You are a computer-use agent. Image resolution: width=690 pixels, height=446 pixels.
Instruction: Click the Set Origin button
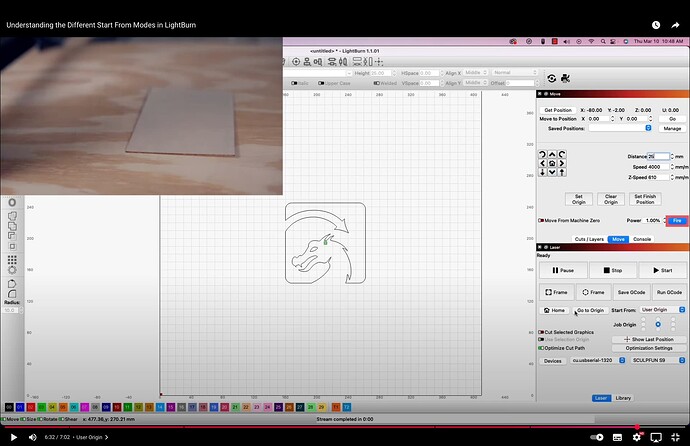click(x=578, y=199)
